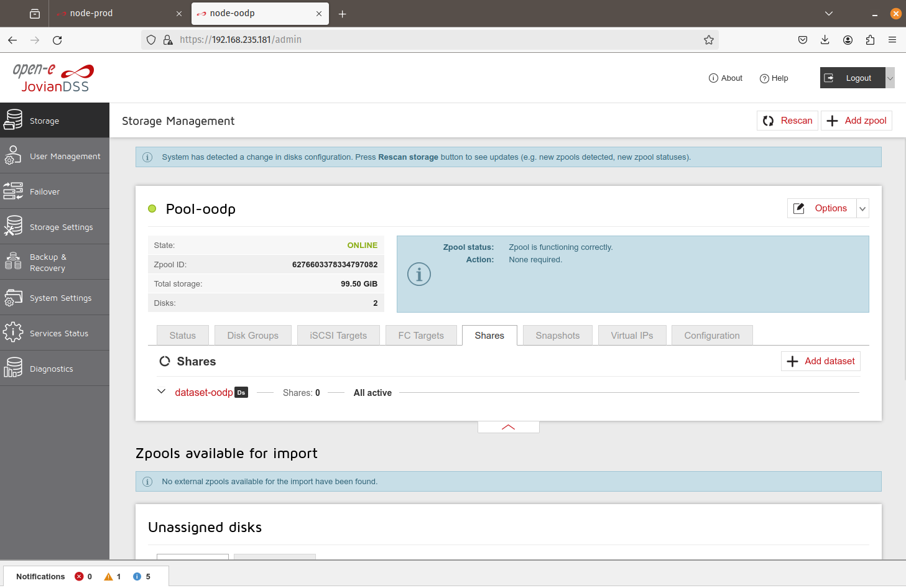Collapse the dataset-oodp chevron
This screenshot has height=588, width=906.
pos(162,392)
